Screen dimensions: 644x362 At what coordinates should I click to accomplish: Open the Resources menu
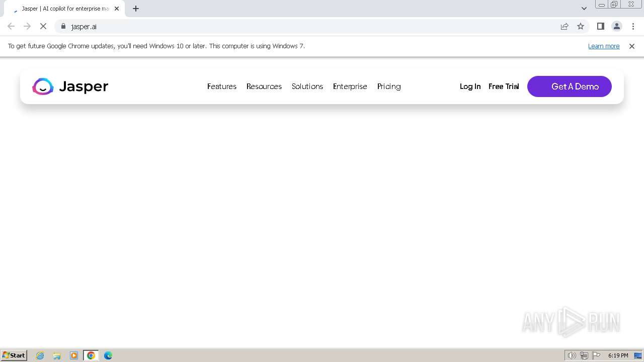click(x=264, y=86)
